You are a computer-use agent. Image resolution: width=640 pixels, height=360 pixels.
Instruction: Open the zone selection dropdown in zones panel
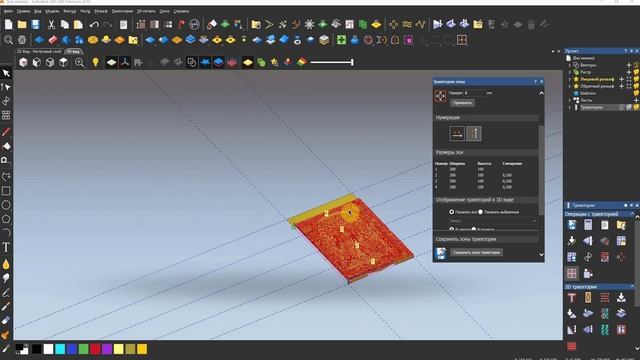pyautogui.click(x=493, y=221)
